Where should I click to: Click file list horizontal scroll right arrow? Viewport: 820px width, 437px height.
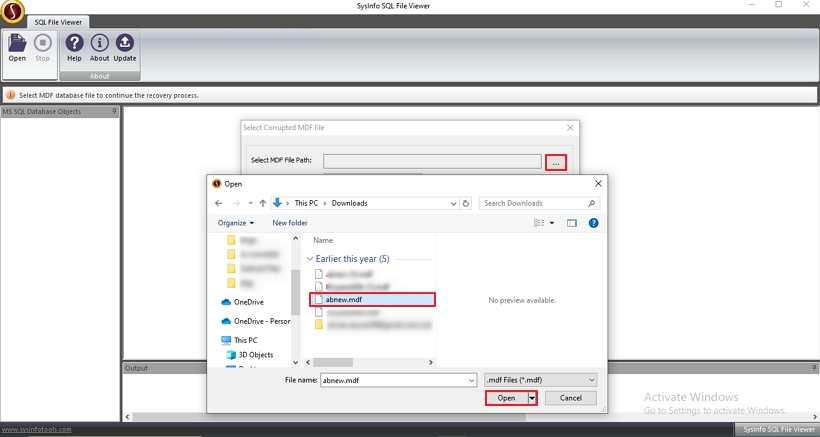click(x=431, y=362)
